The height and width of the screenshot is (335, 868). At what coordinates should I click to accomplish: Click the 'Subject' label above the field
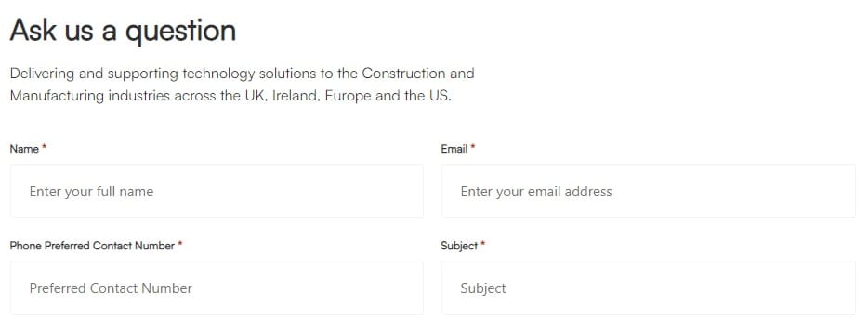[x=459, y=246]
